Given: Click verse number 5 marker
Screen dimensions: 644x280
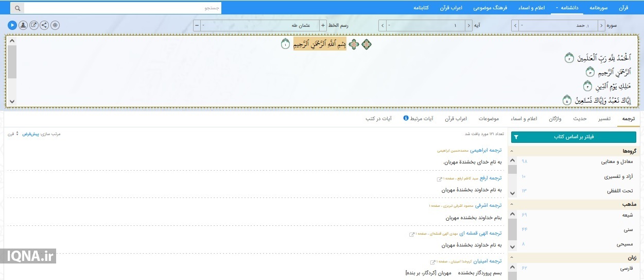Looking at the screenshot, I should [x=567, y=100].
